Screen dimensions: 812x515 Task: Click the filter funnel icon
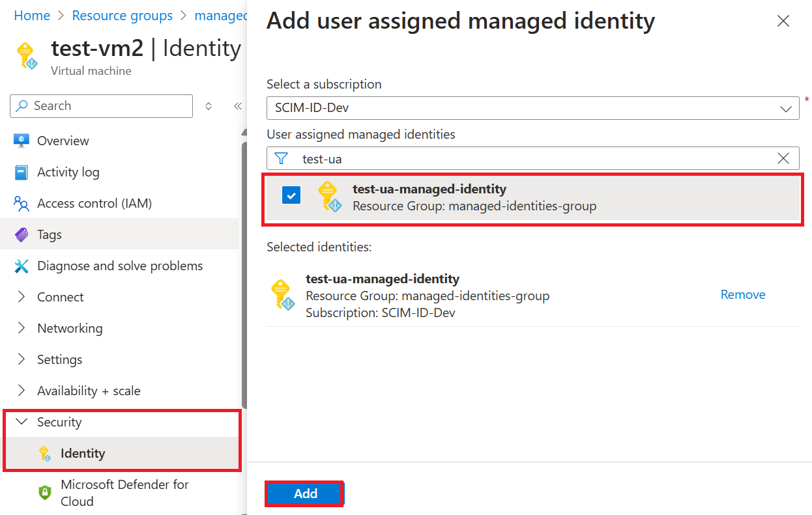[281, 158]
